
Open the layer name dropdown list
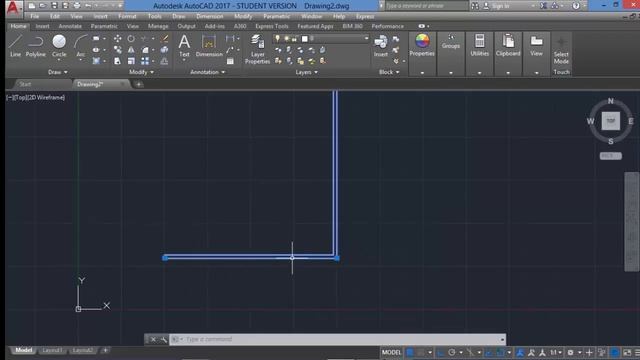(366, 38)
